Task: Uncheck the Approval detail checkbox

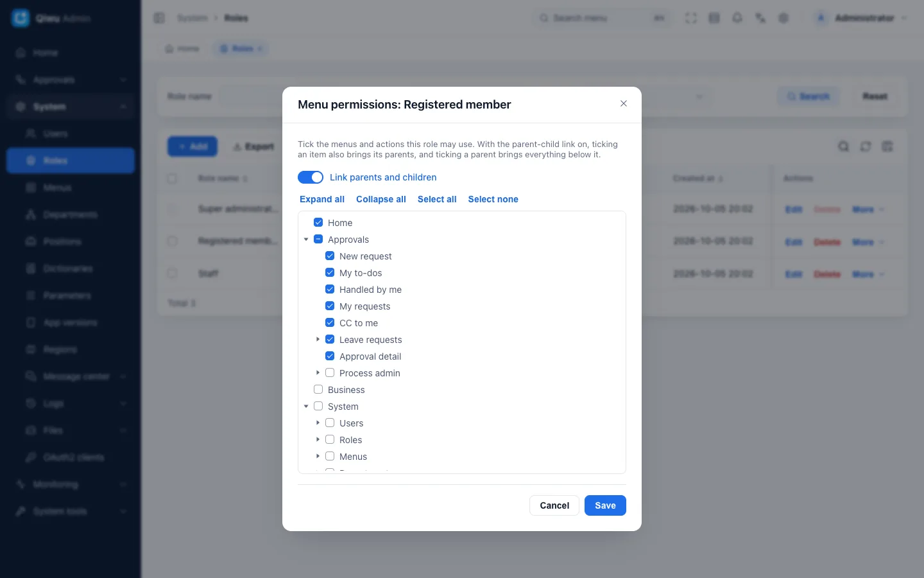Action: [330, 356]
